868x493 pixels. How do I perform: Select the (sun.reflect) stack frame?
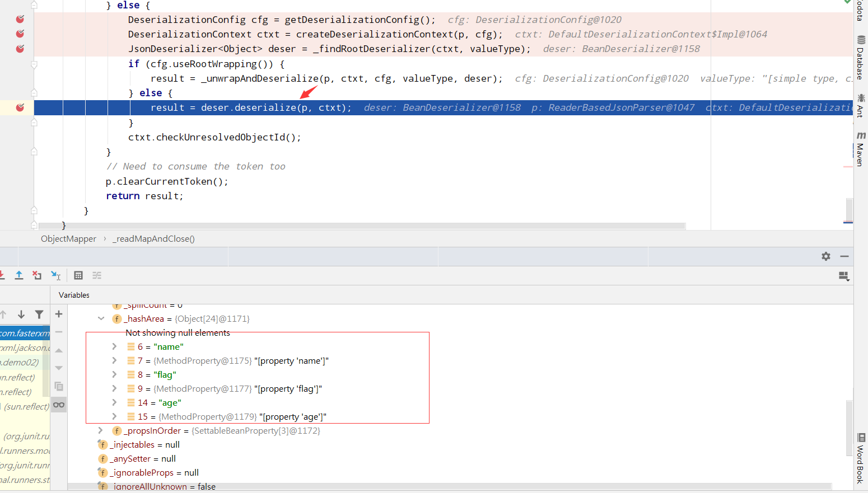pos(25,406)
